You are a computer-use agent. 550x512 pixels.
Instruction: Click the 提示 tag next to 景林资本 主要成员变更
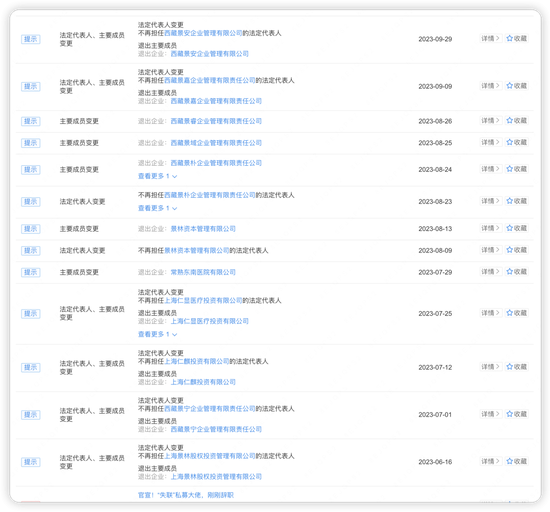tap(31, 229)
